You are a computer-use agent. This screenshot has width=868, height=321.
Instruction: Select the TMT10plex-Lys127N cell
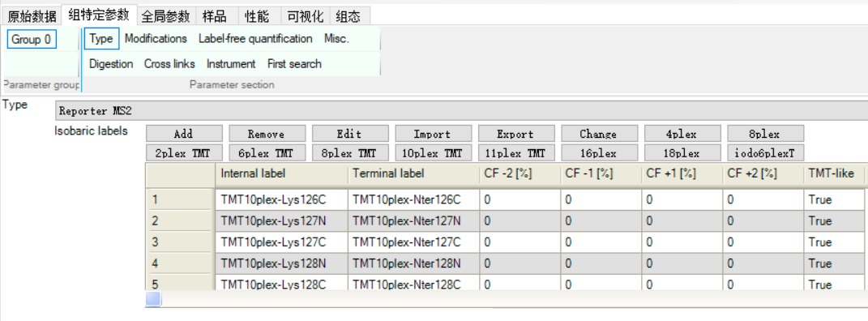pyautogui.click(x=282, y=221)
